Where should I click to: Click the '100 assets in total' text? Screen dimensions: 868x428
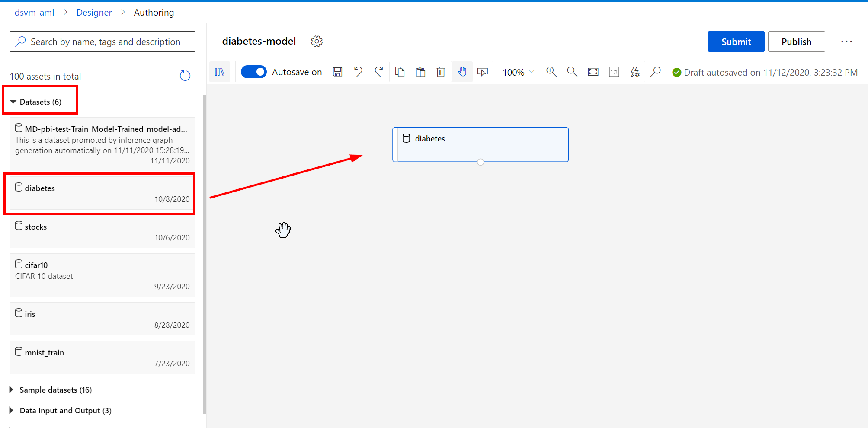pos(45,77)
